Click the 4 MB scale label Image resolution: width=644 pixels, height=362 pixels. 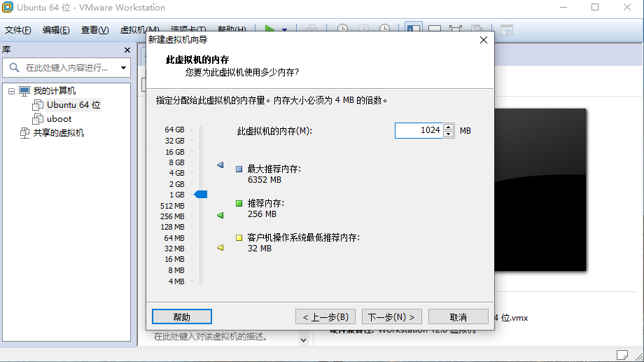coord(176,281)
